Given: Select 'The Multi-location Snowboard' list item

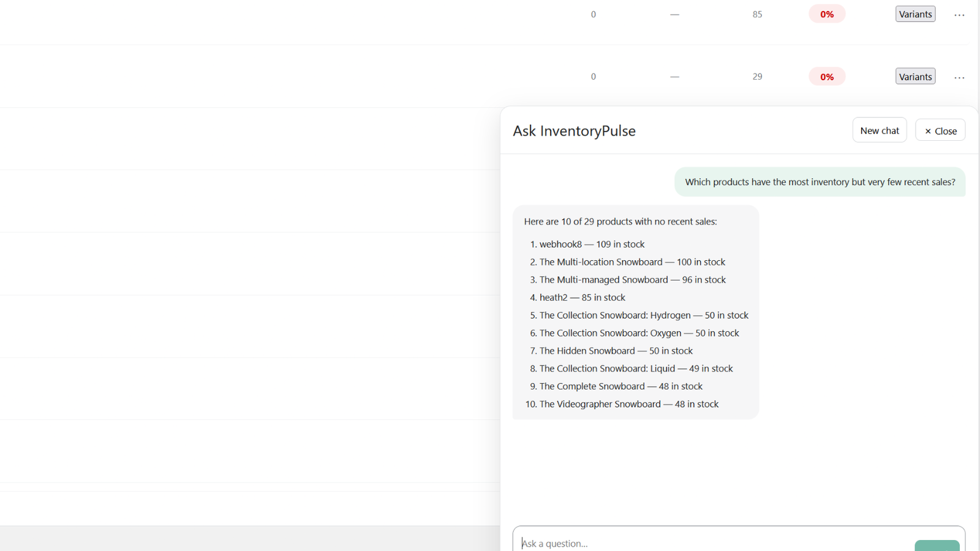Looking at the screenshot, I should point(632,262).
